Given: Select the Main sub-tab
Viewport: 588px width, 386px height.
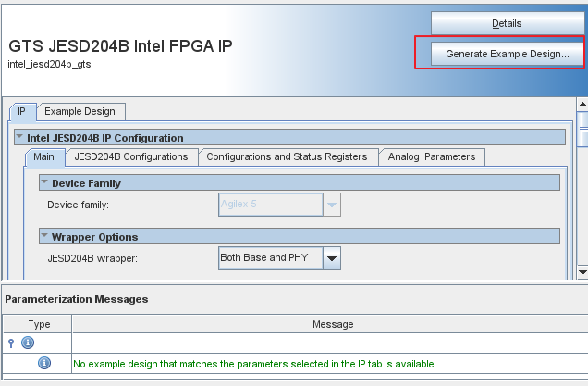Looking at the screenshot, I should click(43, 156).
